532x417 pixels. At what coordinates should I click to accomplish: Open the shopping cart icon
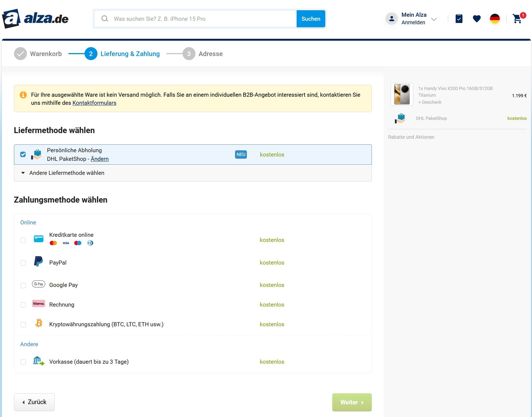point(517,19)
